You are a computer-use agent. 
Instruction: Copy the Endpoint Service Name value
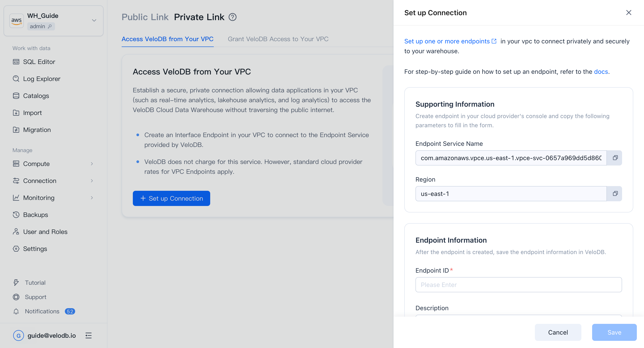click(615, 158)
